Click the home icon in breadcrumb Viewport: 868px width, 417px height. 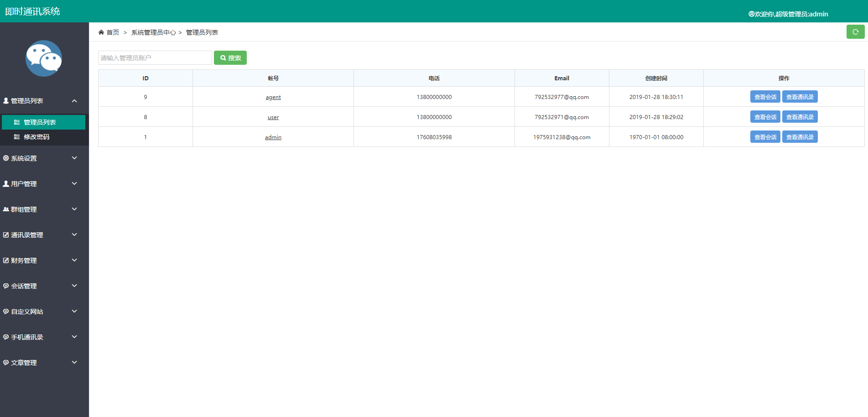tap(101, 32)
